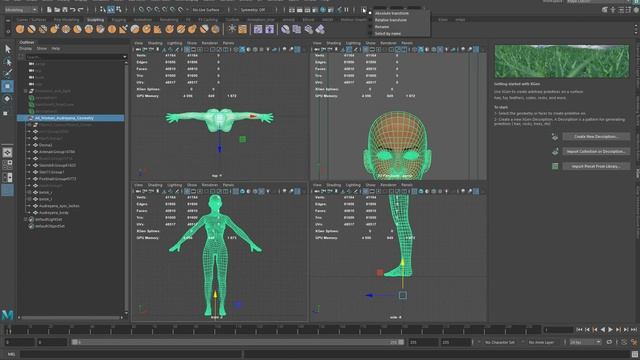This screenshot has height=360, width=640.
Task: Toggle the pause viewport icon in the status line
Action: pos(347,9)
